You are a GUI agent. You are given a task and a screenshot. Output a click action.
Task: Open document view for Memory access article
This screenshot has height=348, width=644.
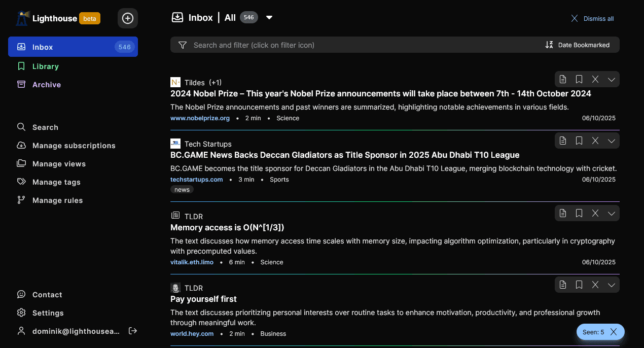(562, 213)
